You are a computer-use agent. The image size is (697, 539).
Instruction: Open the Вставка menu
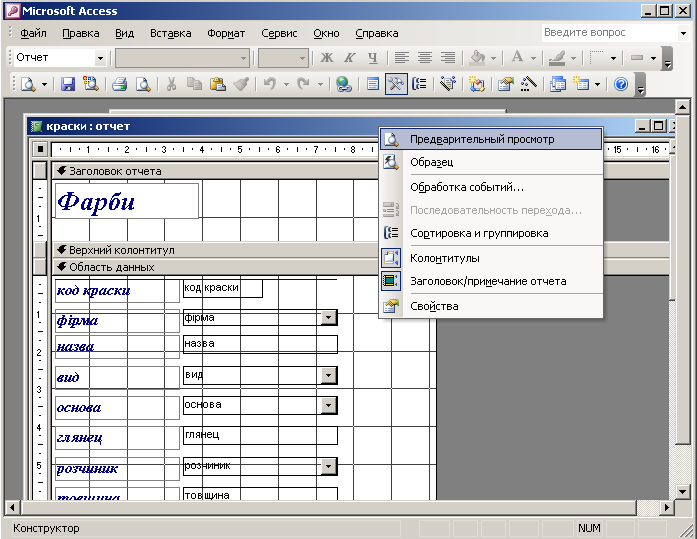(x=171, y=33)
